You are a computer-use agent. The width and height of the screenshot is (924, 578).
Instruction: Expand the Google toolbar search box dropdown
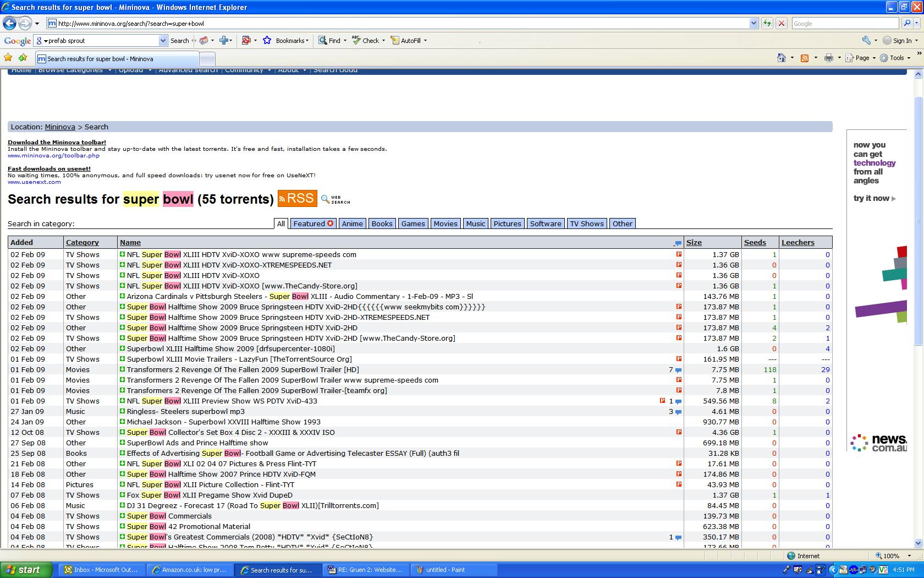tap(163, 40)
